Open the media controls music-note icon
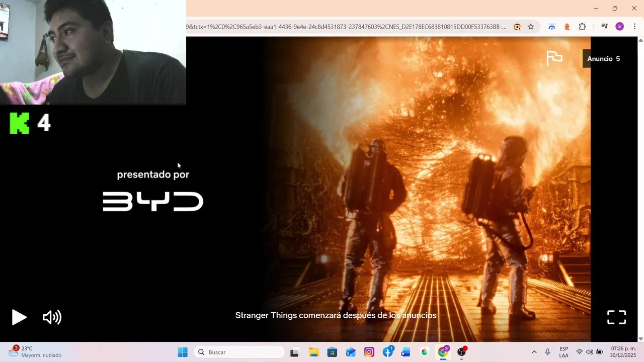 605,27
